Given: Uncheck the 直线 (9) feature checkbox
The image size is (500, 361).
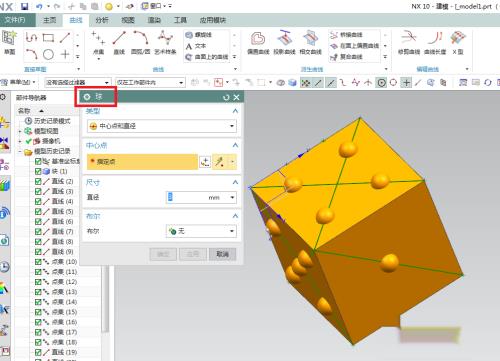Looking at the screenshot, I should coord(38,252).
